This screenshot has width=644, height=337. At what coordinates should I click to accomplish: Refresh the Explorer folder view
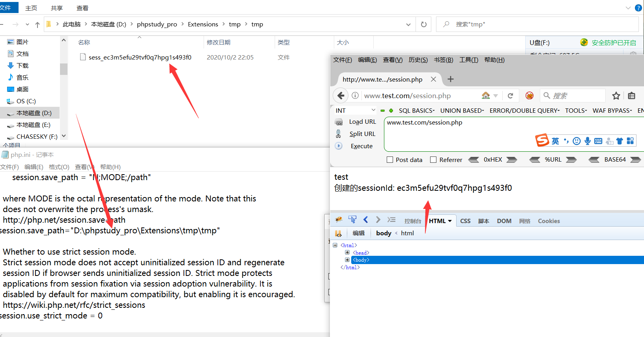tap(424, 24)
